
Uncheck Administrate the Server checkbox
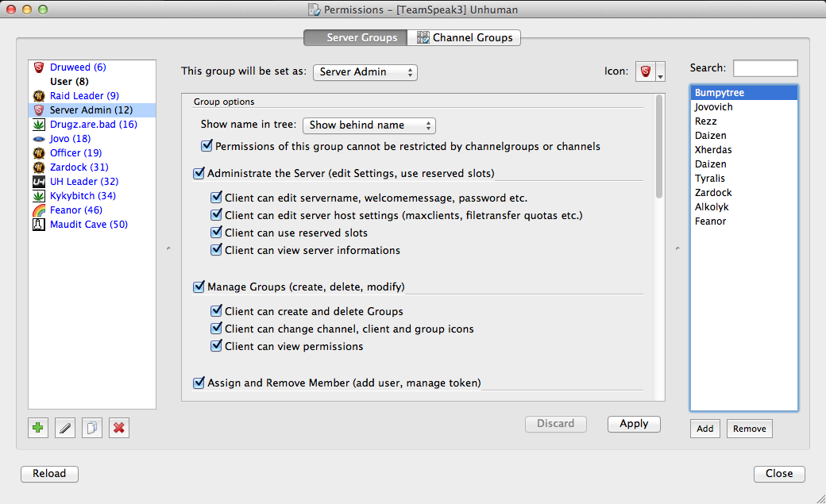click(199, 173)
